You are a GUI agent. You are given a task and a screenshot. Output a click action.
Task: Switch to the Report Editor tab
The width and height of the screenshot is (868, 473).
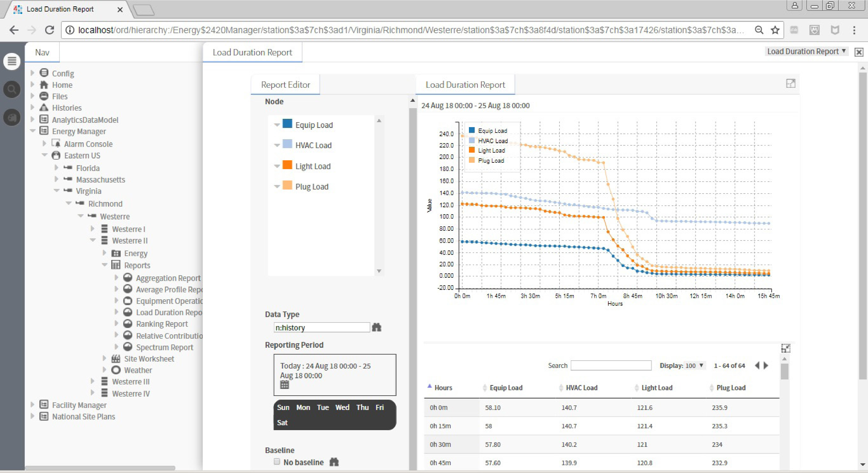coord(285,84)
